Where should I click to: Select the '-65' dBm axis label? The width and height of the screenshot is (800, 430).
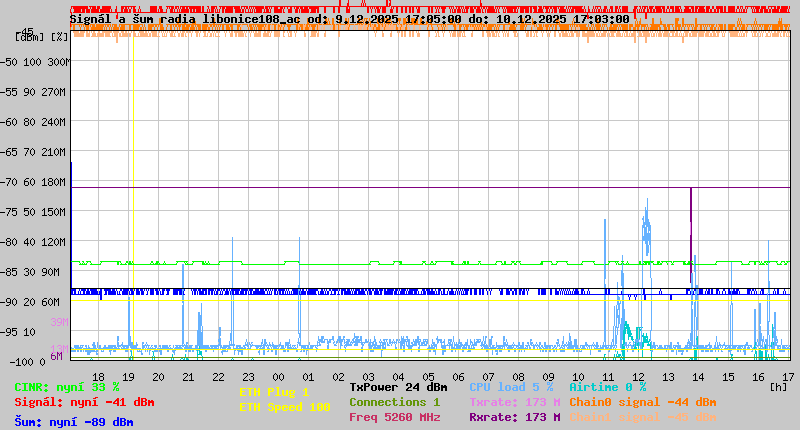tap(9, 152)
